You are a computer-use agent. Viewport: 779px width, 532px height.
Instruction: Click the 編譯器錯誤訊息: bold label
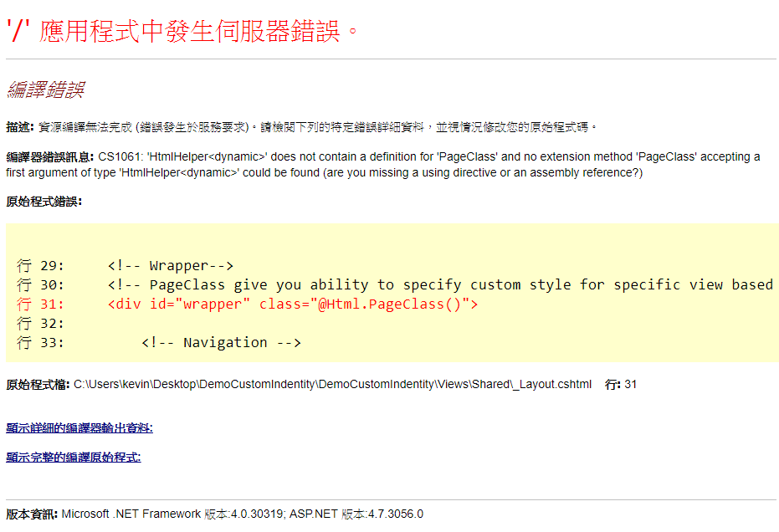pos(50,156)
